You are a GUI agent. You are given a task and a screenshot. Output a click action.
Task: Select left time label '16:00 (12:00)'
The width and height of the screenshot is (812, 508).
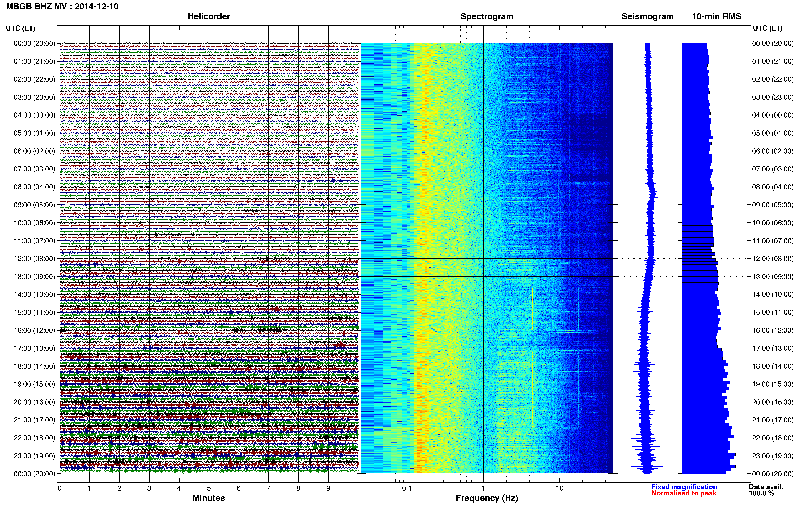click(x=34, y=330)
